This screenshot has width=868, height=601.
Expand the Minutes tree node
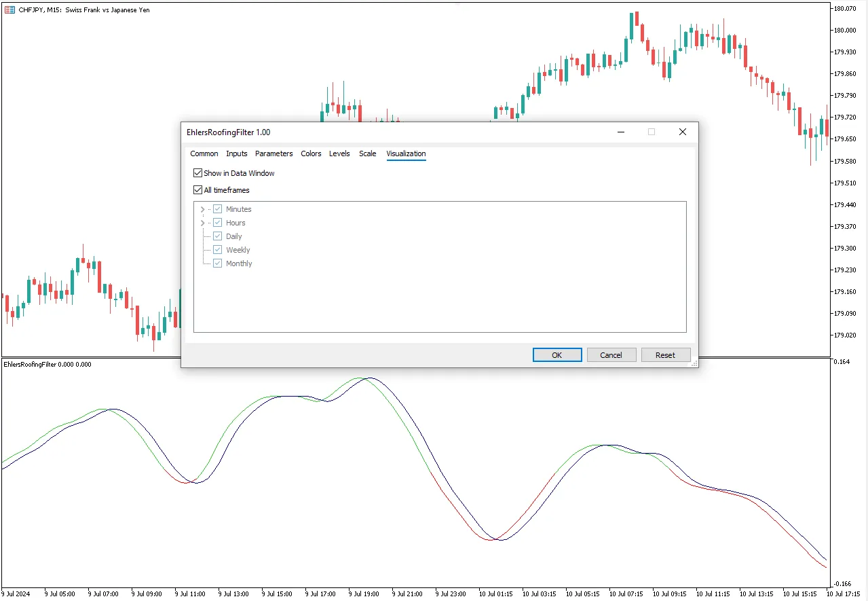(x=202, y=209)
